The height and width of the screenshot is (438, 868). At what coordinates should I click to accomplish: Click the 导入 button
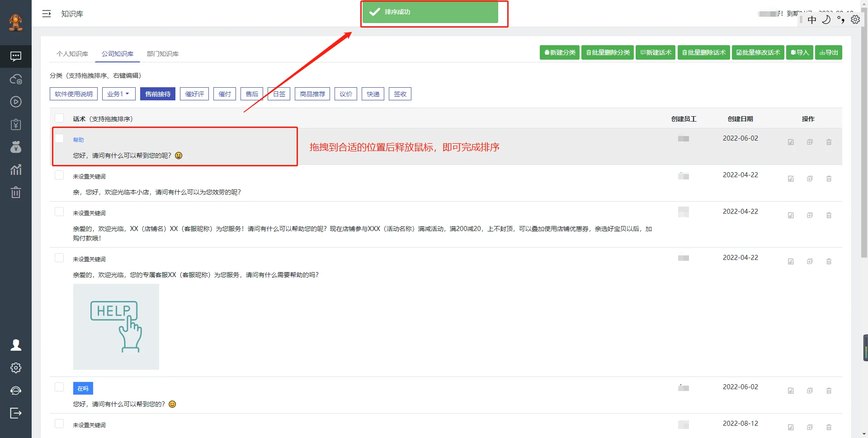(800, 52)
